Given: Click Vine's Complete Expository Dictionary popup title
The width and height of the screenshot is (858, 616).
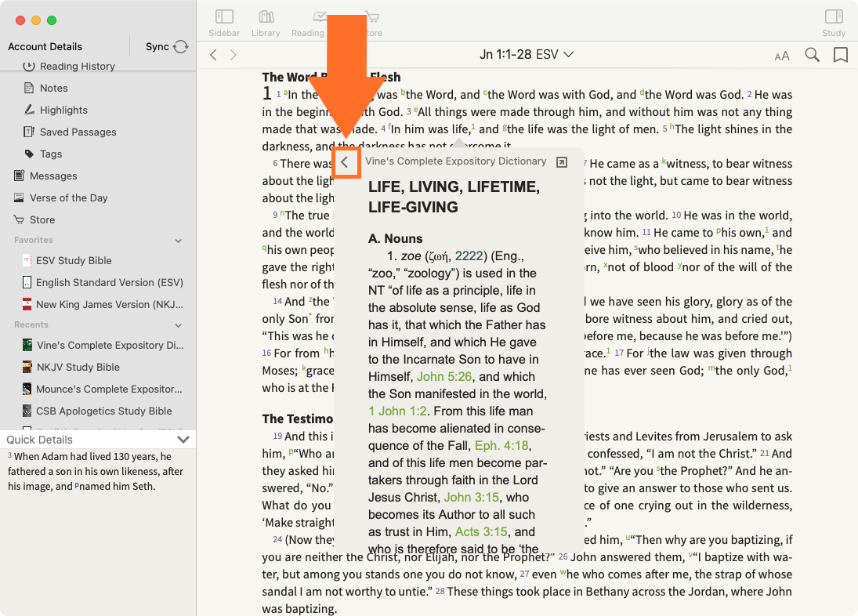Looking at the screenshot, I should 456,161.
